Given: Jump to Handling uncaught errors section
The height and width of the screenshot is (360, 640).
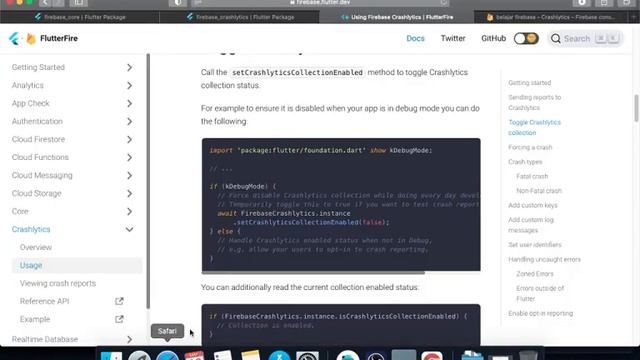Looking at the screenshot, I should point(544,260).
